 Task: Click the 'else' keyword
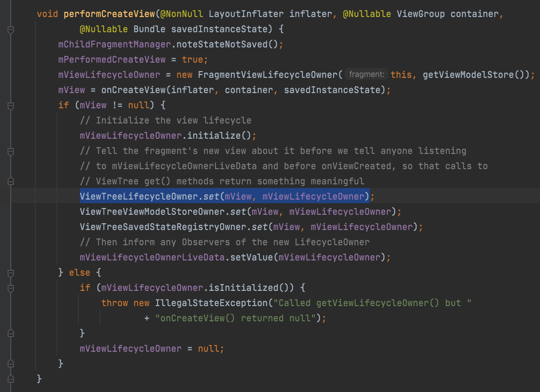(79, 273)
